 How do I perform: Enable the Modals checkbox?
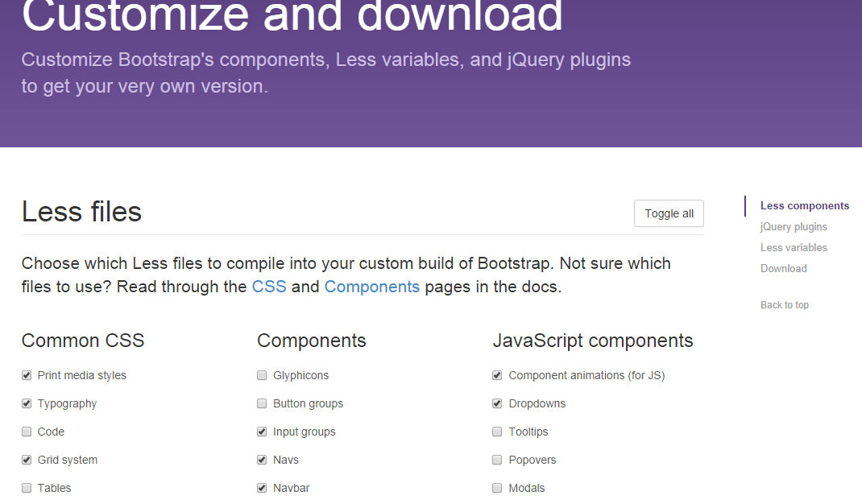click(497, 488)
